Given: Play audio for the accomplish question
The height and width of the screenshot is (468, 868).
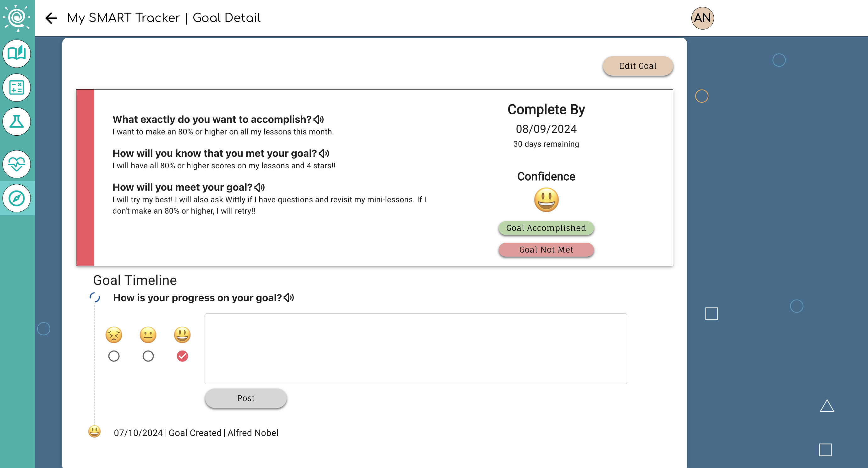Looking at the screenshot, I should tap(319, 120).
